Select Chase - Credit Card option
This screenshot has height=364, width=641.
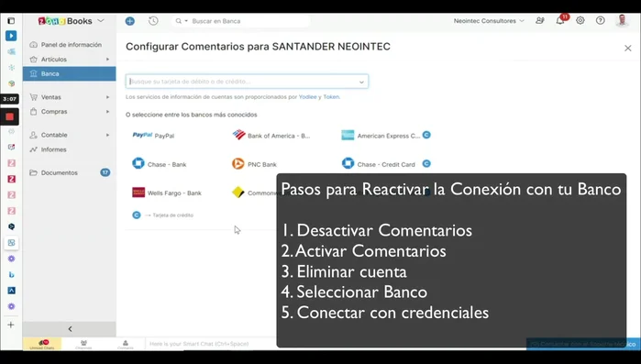pyautogui.click(x=378, y=164)
